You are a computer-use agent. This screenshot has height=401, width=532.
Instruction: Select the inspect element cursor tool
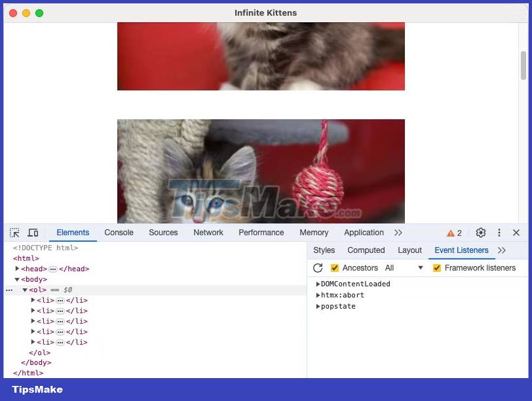pos(14,233)
